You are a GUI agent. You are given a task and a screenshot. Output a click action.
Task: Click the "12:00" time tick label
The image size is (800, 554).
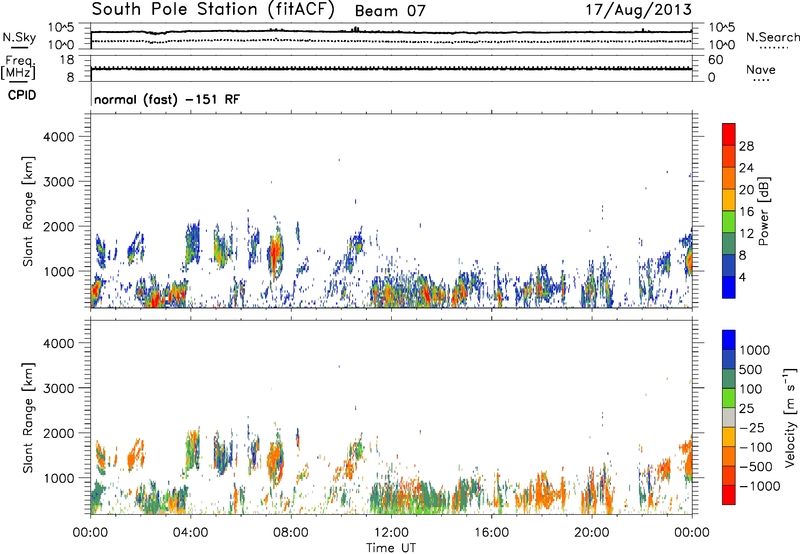391,533
